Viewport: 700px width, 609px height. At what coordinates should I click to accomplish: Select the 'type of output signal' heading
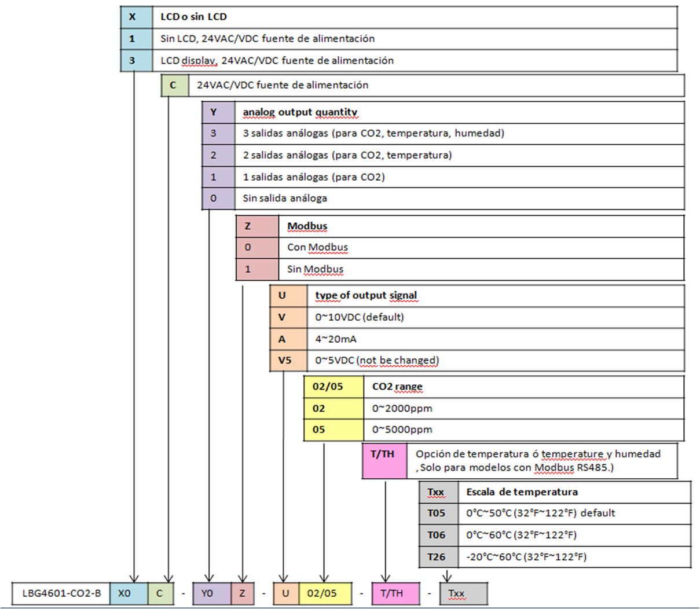tap(366, 295)
